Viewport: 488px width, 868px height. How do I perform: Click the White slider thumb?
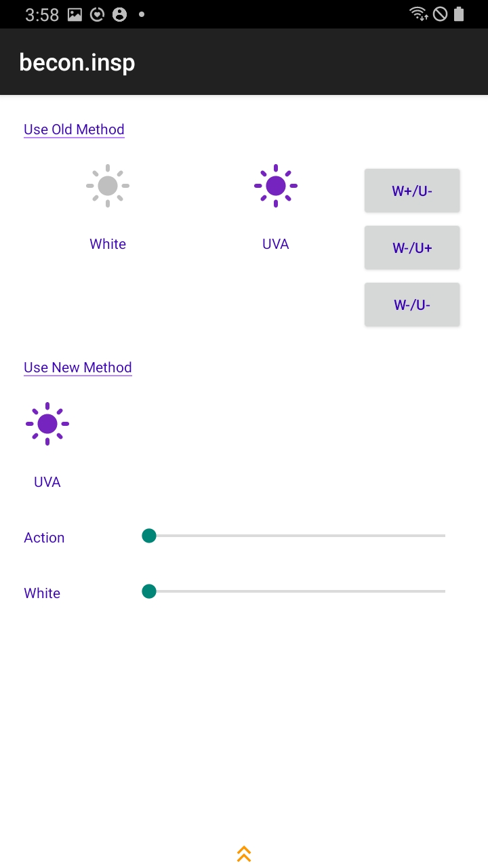pos(149,591)
